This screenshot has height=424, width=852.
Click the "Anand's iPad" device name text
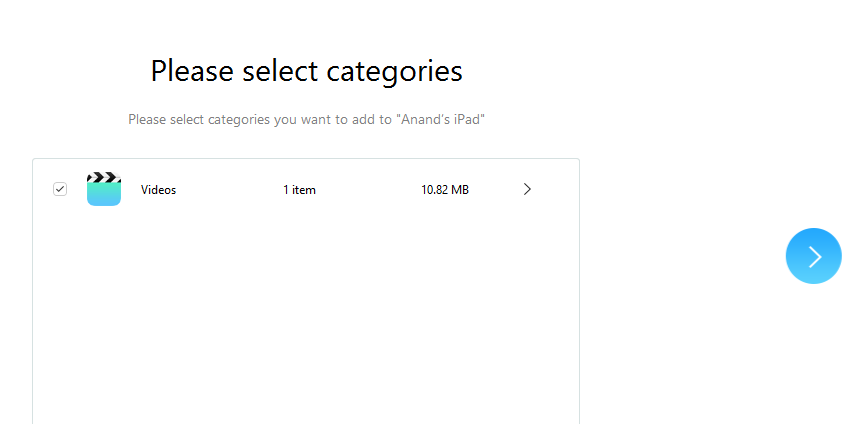(x=442, y=119)
